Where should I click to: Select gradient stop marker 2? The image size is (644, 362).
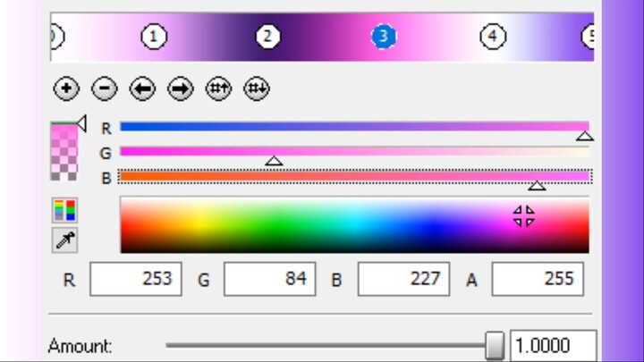pos(267,37)
